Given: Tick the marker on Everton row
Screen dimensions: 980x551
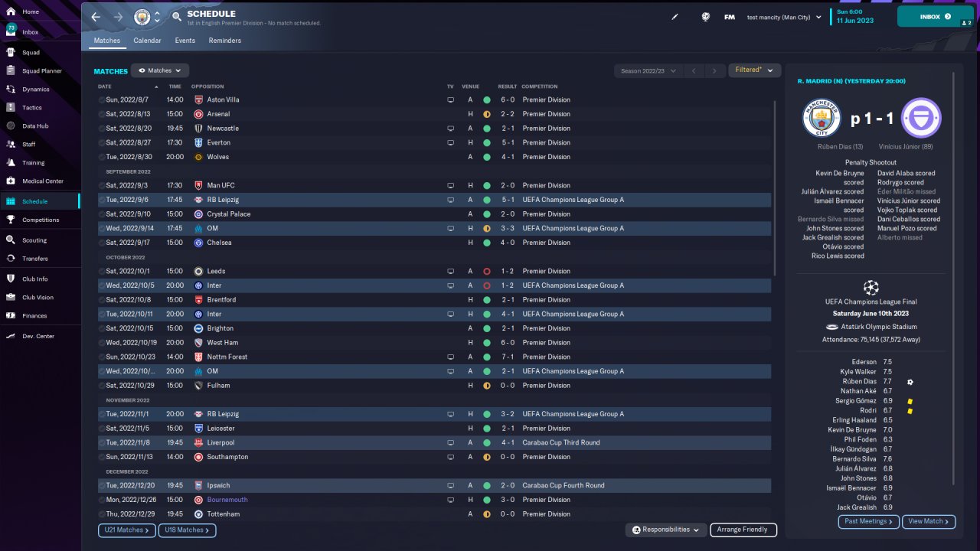Looking at the screenshot, I should tap(101, 143).
